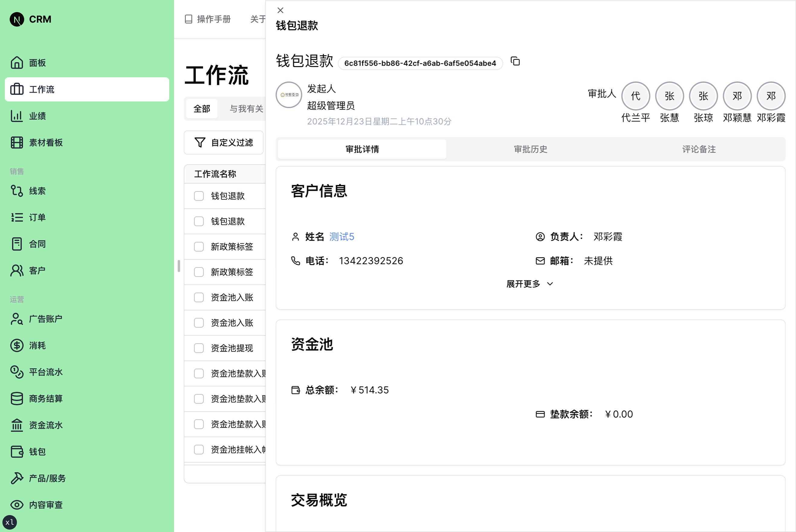Switch to the 评论备注 tab
796x532 pixels.
click(x=699, y=149)
